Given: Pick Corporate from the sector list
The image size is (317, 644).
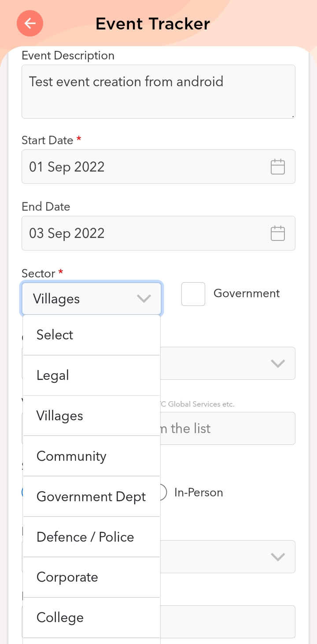Looking at the screenshot, I should [x=92, y=578].
